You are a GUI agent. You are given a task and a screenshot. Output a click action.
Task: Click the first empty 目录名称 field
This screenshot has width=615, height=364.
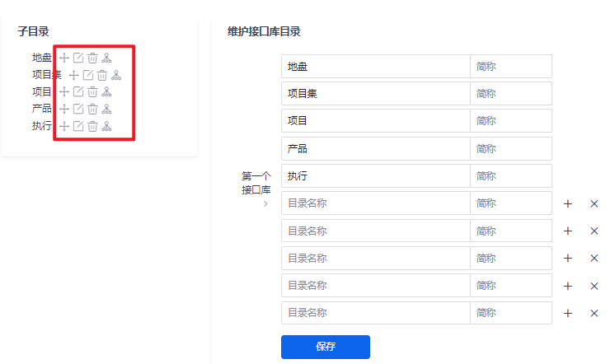pyautogui.click(x=375, y=203)
